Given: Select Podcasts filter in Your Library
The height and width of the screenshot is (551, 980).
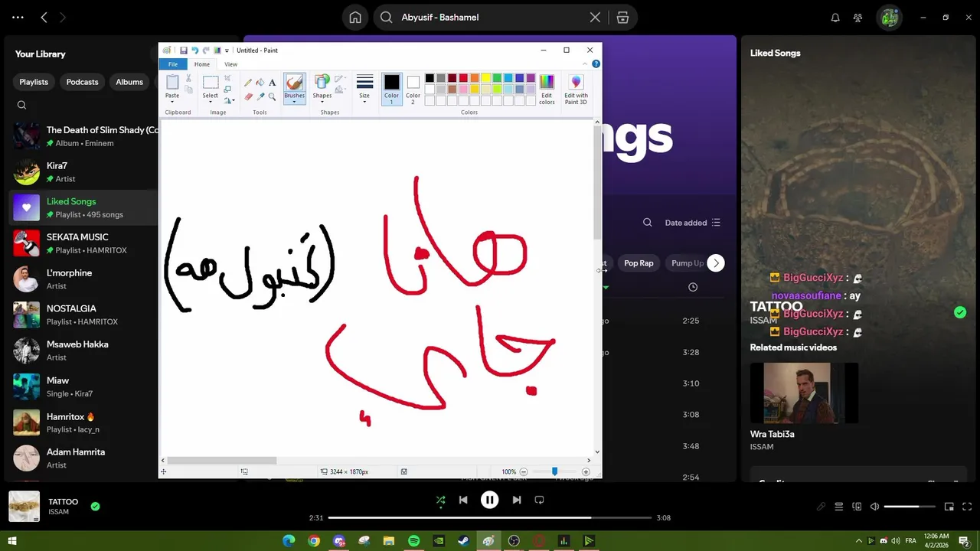Looking at the screenshot, I should [82, 82].
